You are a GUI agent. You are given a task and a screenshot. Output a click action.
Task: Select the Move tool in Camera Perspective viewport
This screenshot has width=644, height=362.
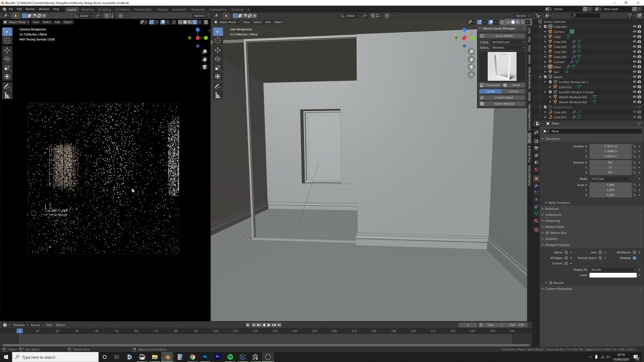tap(7, 50)
